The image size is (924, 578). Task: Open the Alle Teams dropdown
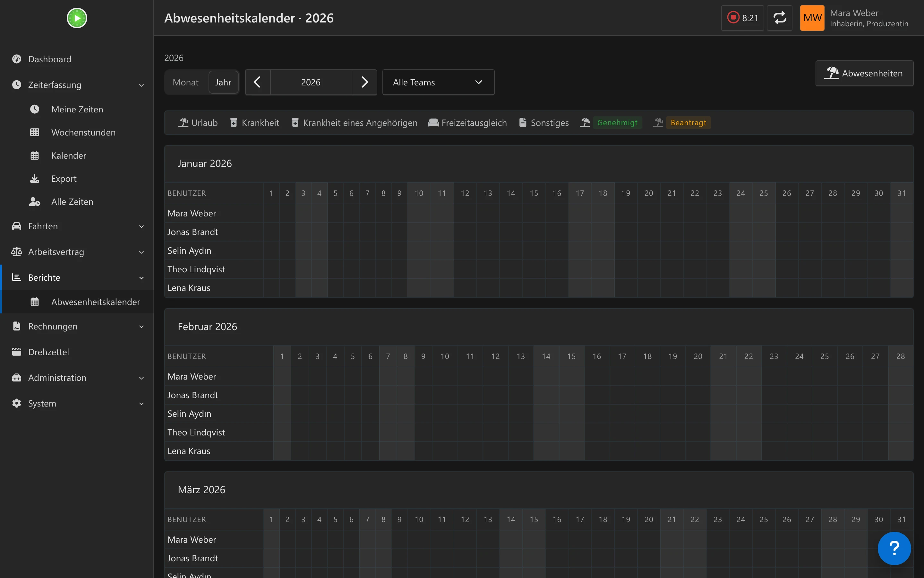coord(438,82)
